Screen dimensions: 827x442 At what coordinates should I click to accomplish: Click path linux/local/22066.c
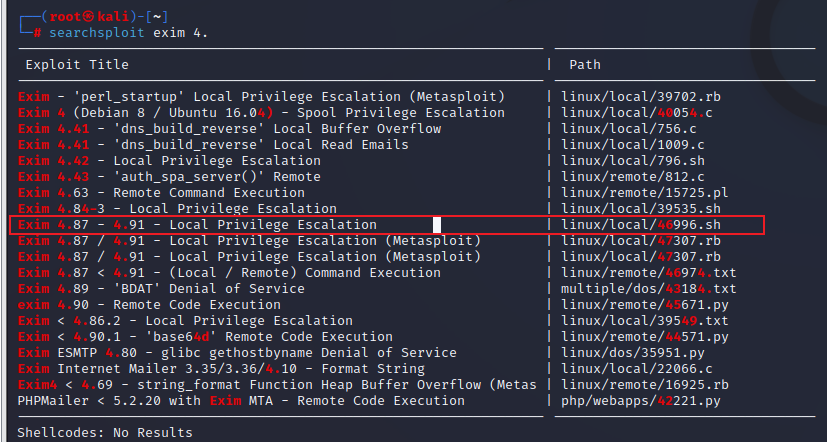[637, 369]
